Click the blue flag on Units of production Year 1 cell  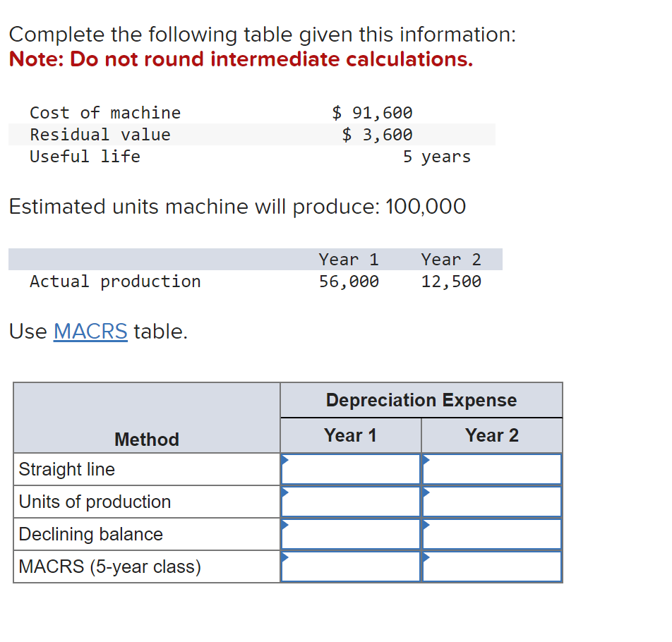[285, 493]
